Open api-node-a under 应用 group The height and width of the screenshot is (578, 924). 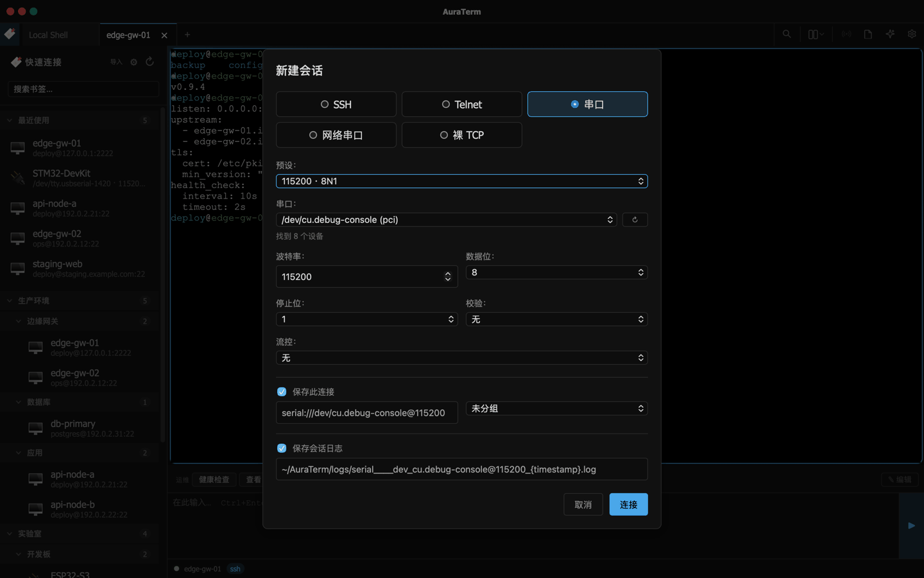coord(80,479)
